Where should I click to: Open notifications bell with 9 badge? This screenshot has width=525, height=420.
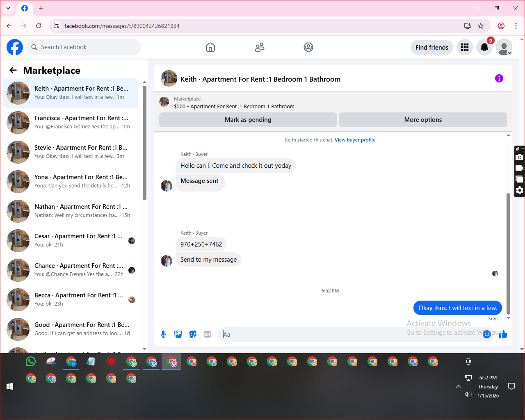click(x=484, y=47)
